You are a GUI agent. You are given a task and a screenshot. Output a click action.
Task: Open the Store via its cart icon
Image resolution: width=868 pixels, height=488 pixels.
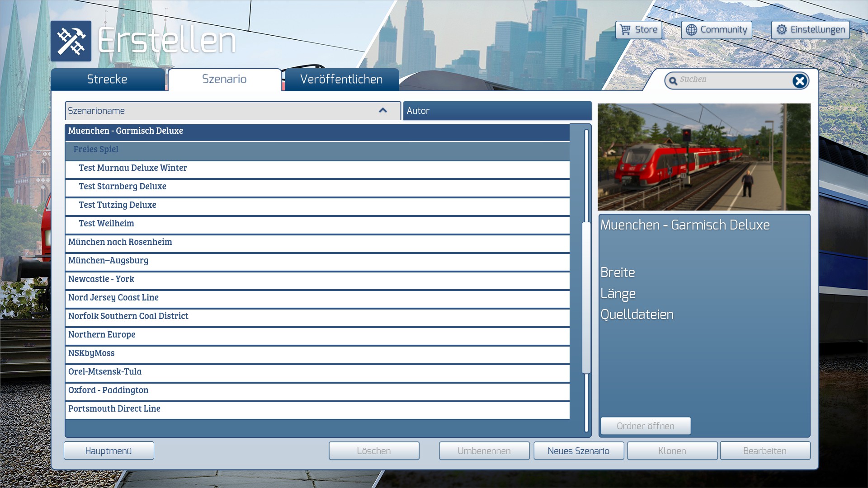coord(625,30)
